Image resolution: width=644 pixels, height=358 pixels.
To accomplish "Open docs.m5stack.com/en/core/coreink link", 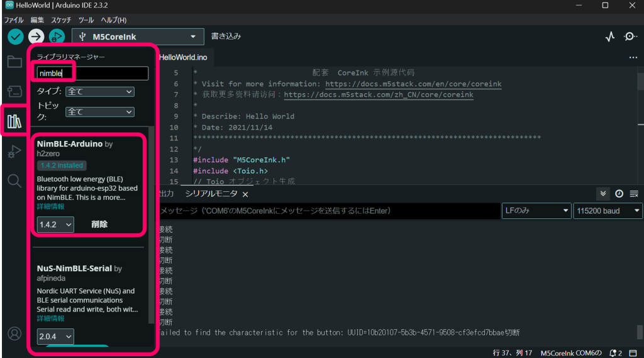I will (413, 84).
